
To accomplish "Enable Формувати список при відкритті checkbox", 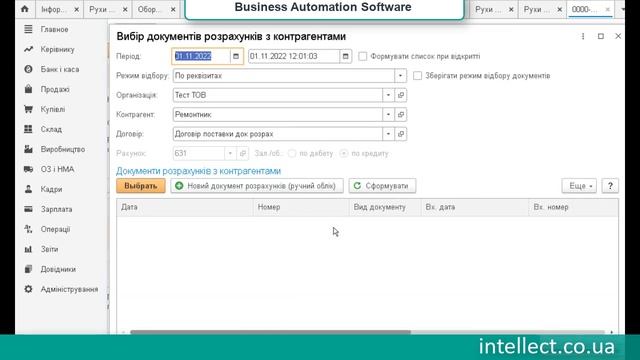I will click(362, 56).
